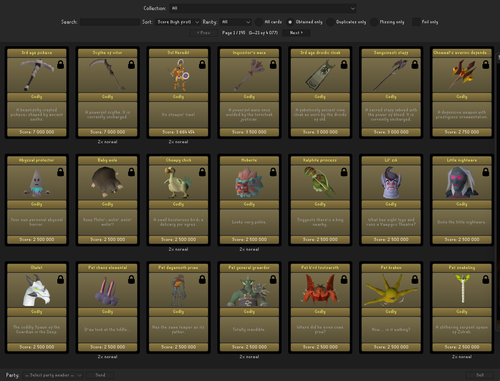Image resolution: width=500 pixels, height=381 pixels.
Task: Click 2x normal label under Huberte
Action: (x=249, y=249)
